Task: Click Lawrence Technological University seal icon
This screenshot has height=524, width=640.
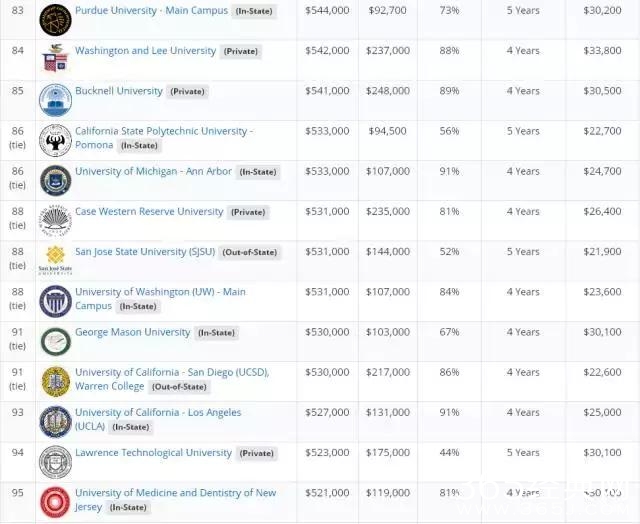Action: click(55, 461)
